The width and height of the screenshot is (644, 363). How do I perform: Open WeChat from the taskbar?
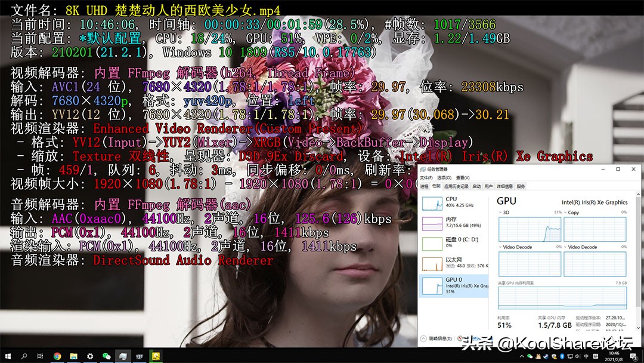(108, 355)
